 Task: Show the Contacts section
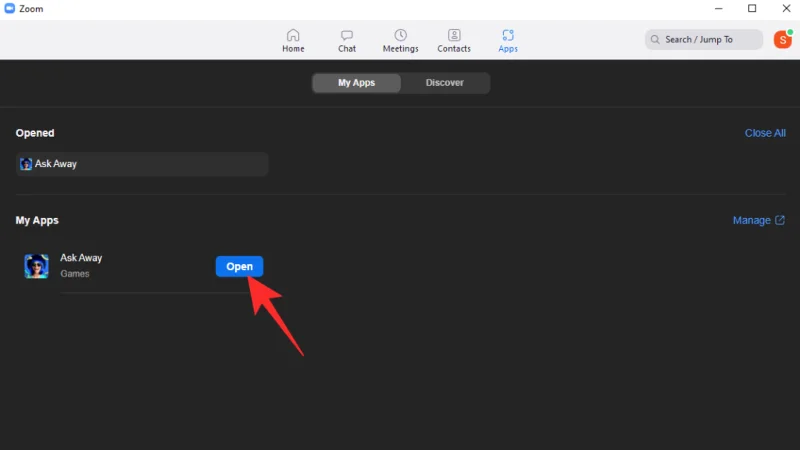pos(454,36)
